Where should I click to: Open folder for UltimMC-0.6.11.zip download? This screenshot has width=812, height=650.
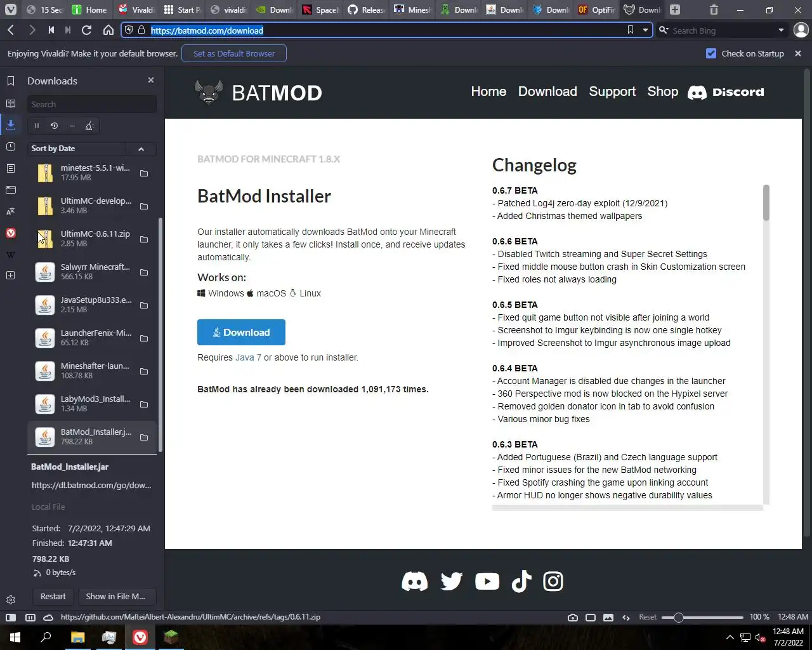coord(144,239)
